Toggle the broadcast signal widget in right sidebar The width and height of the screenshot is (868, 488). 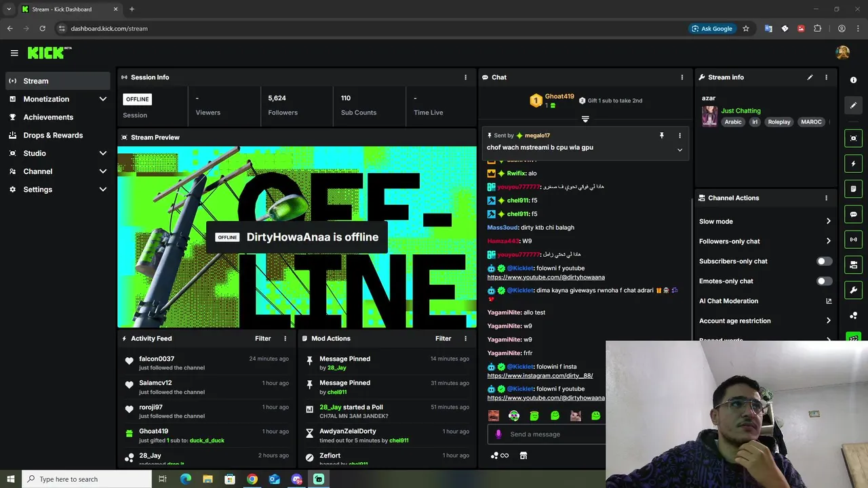coord(853,239)
